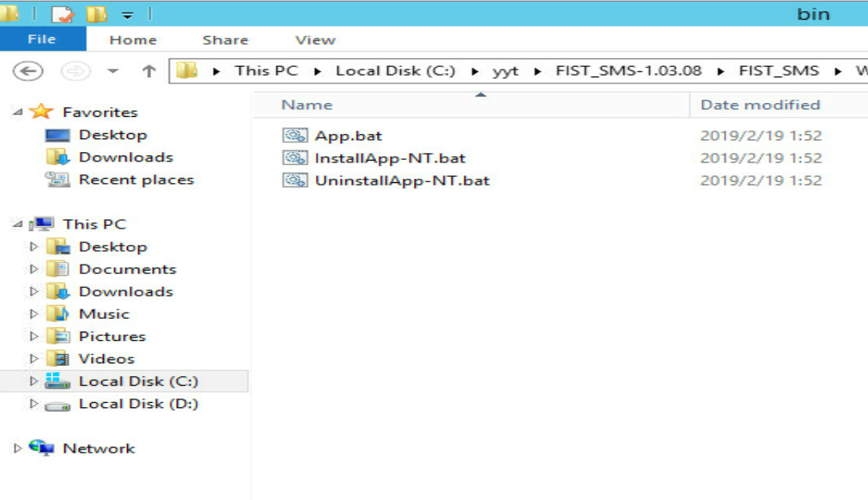Open Downloads under Favorites
This screenshot has height=500, width=868.
click(125, 157)
